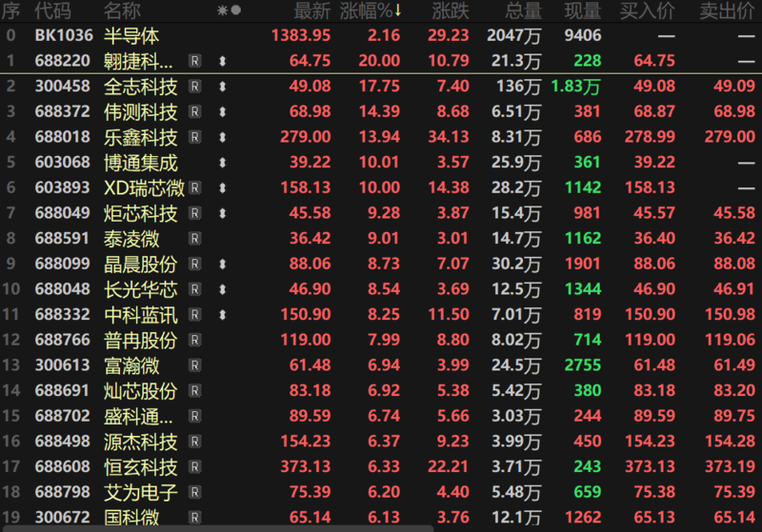Screen dimensions: 762x532
Task: Click the R badge next to 中科蓝讯
Action: click(194, 315)
